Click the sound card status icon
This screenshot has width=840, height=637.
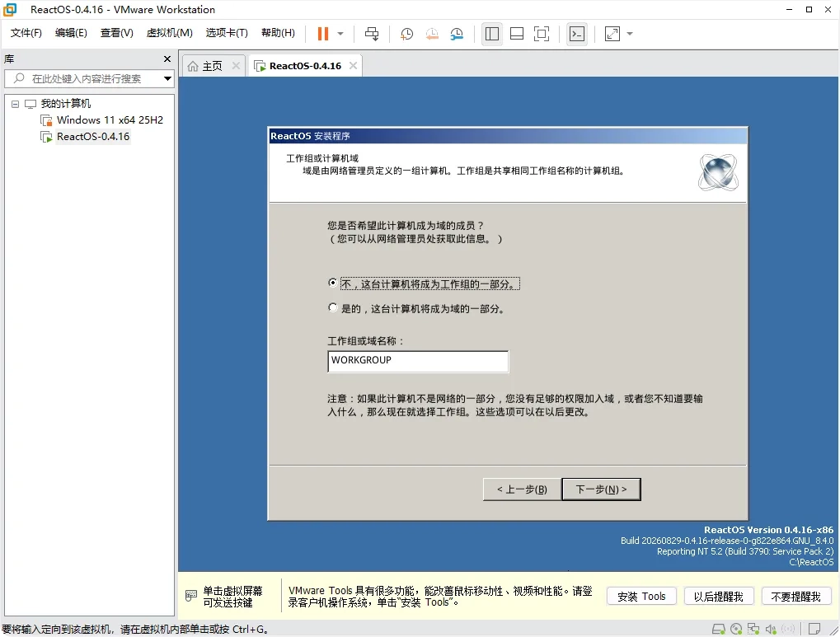coord(771,629)
